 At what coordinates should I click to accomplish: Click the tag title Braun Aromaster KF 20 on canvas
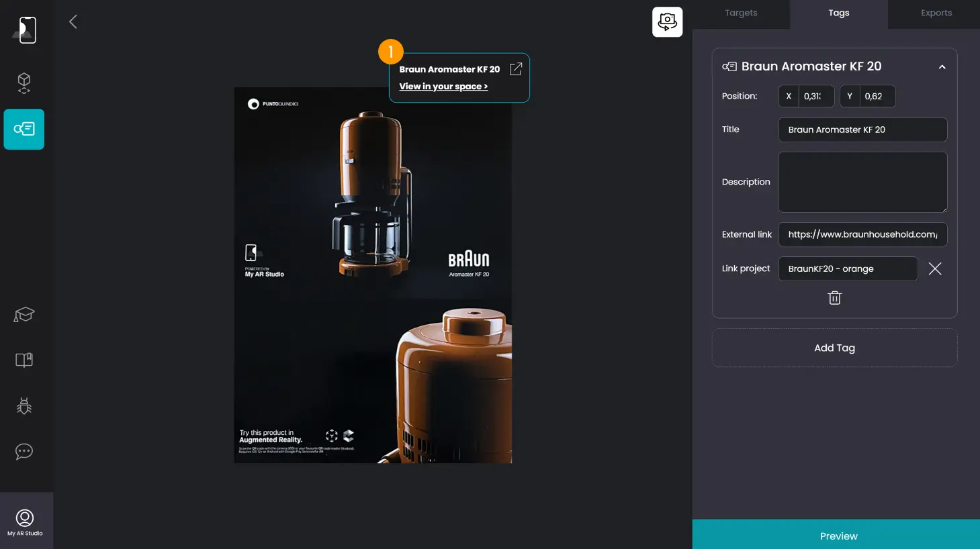(x=449, y=69)
